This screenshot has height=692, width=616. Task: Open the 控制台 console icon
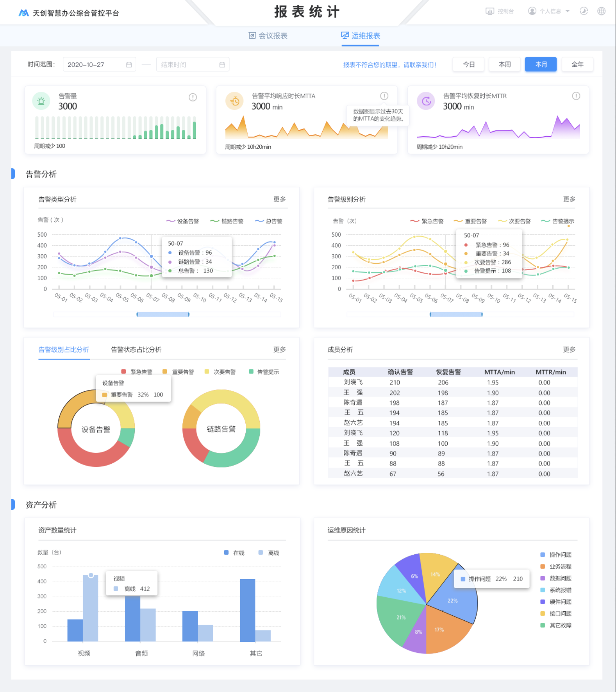tap(490, 11)
